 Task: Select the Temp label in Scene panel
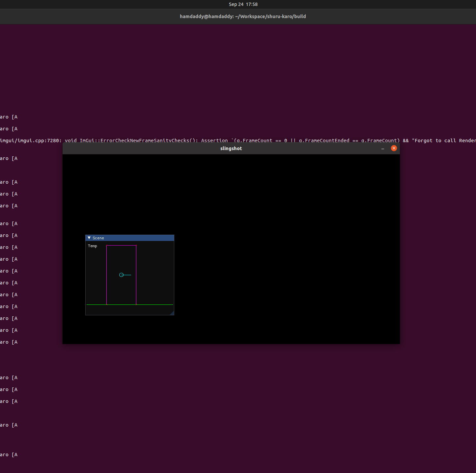tap(93, 246)
